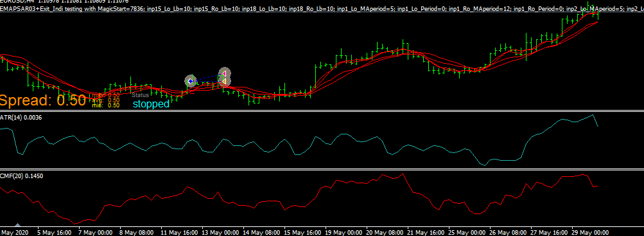This screenshot has height=236, width=644.
Task: Click the blue trade entry arrow marker
Action: (x=191, y=81)
